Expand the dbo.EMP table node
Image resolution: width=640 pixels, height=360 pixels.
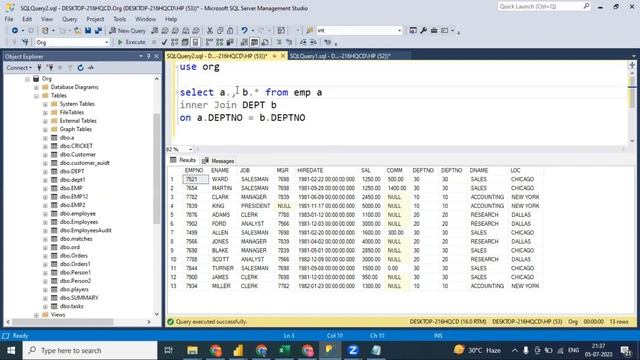pyautogui.click(x=45, y=188)
